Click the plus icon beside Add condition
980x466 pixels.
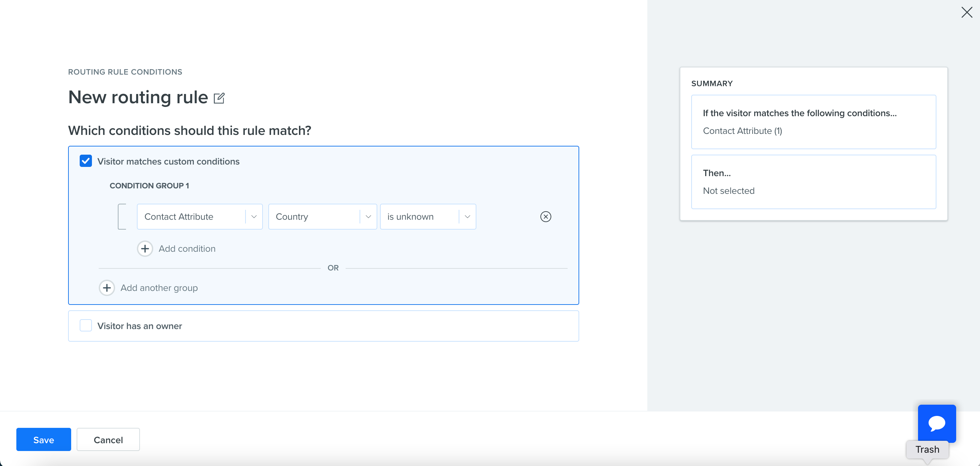(x=145, y=249)
